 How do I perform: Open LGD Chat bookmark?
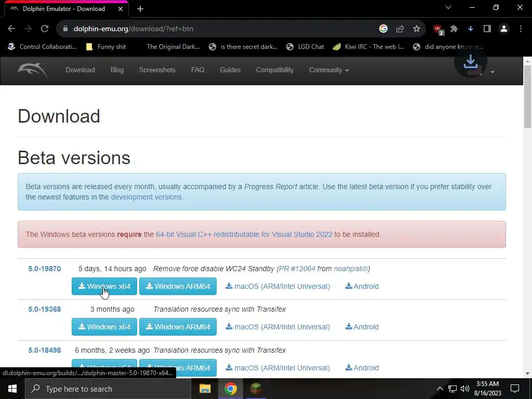coord(305,47)
